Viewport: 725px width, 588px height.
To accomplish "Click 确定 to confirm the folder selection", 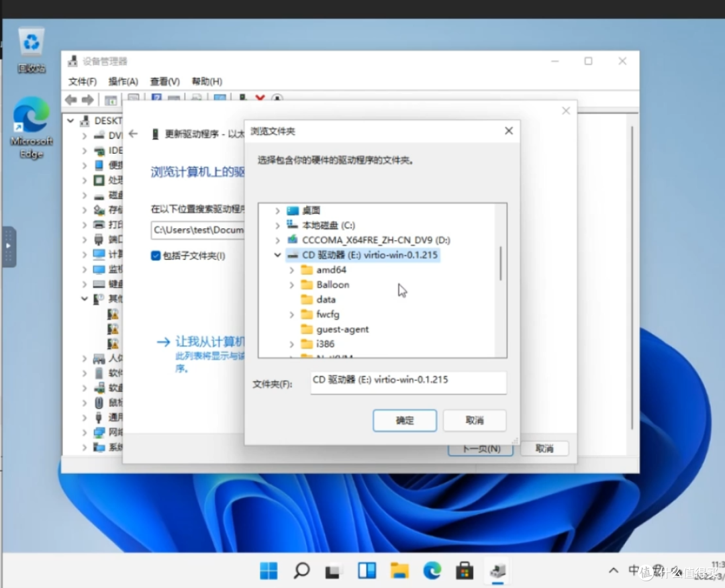I will pos(404,420).
